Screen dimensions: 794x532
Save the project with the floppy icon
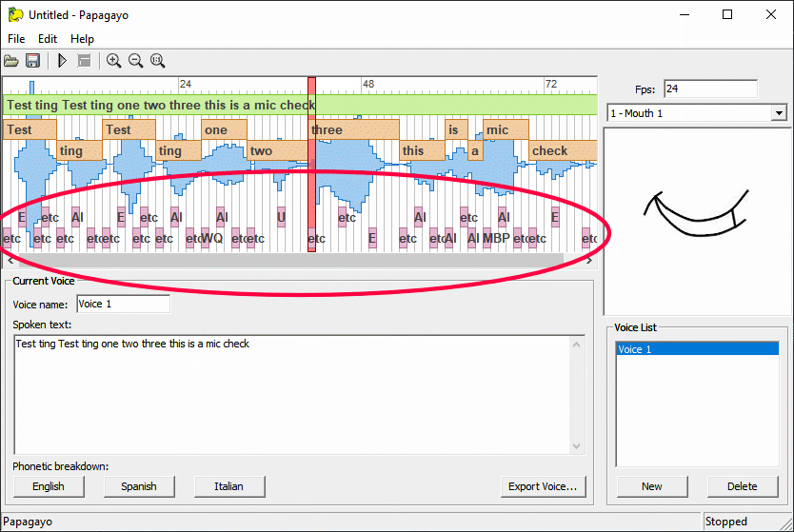click(33, 61)
